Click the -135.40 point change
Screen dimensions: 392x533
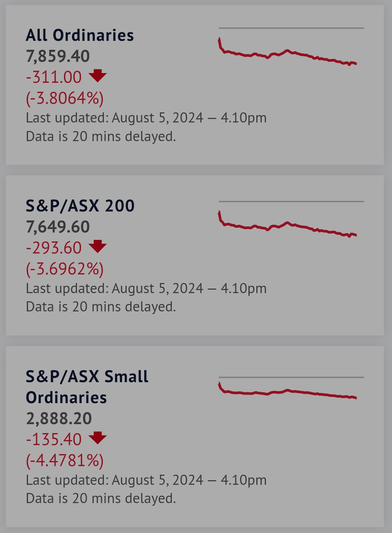[54, 439]
